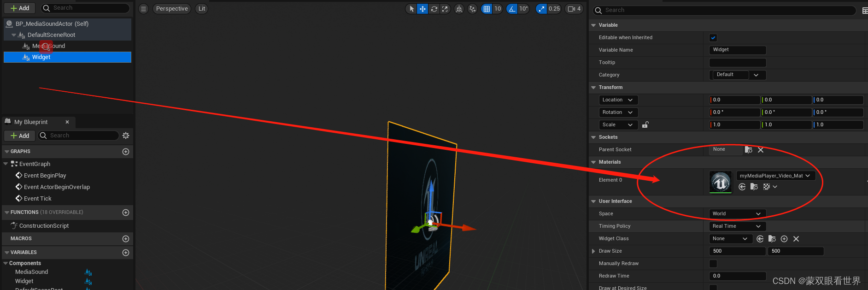Enable the Manually Redraw checkbox
The image size is (868, 290).
click(x=713, y=264)
